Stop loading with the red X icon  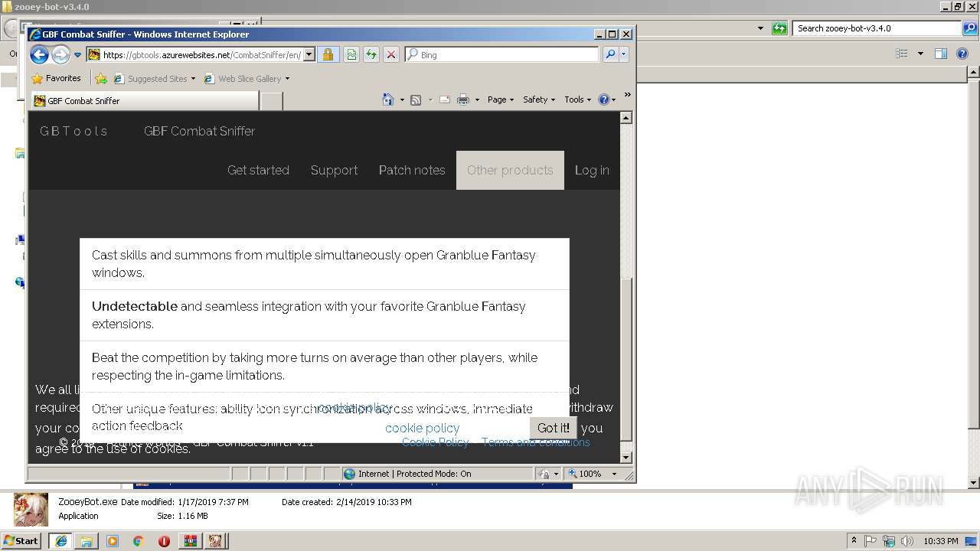click(x=390, y=54)
